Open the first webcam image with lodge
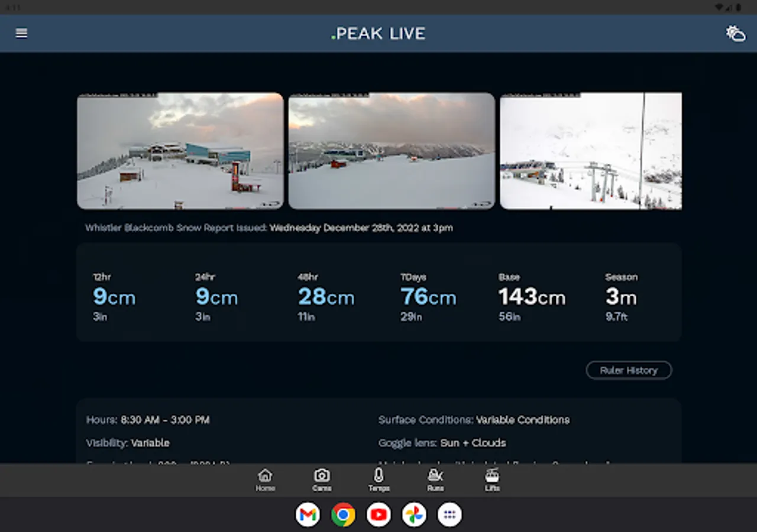This screenshot has height=532, width=757. [180, 151]
